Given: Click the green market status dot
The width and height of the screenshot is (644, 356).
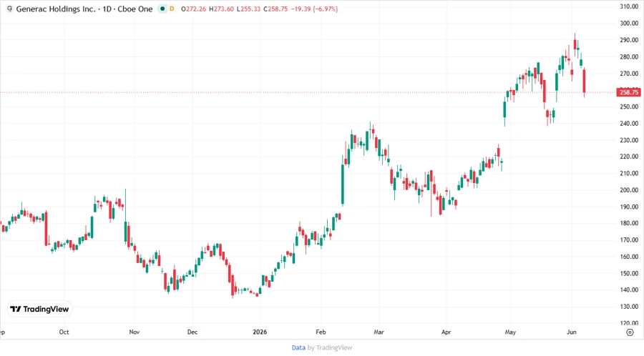Looking at the screenshot, I should coord(162,9).
